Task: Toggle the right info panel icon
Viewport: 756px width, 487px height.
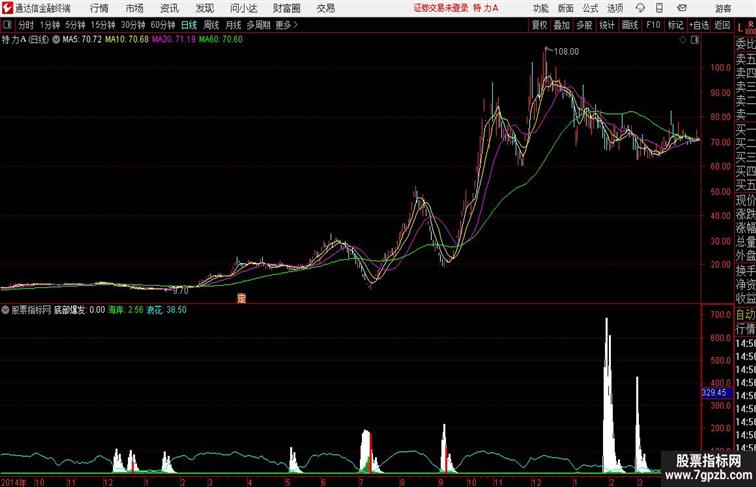Action: click(695, 40)
